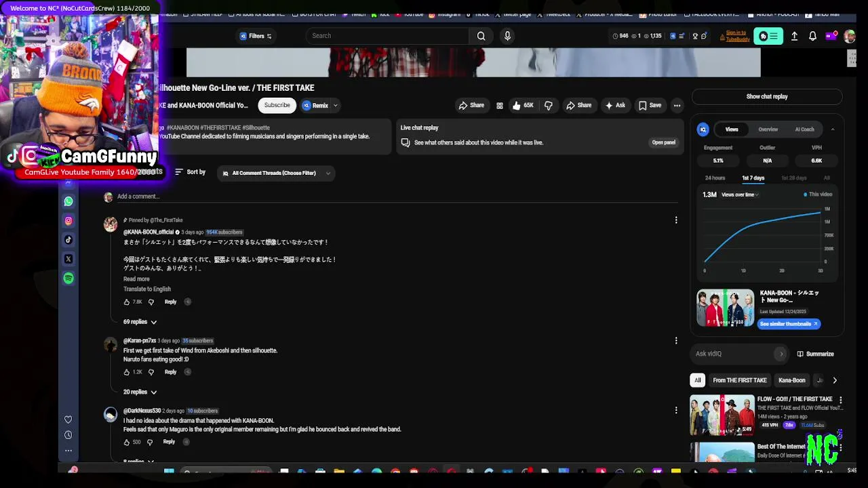Switch to the Overview tab
The image size is (868, 488).
(768, 129)
